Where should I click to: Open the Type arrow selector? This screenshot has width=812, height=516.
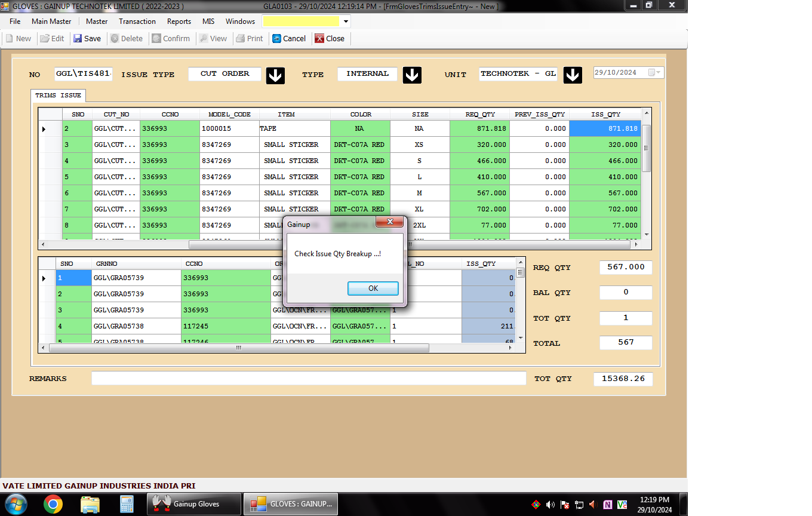413,75
